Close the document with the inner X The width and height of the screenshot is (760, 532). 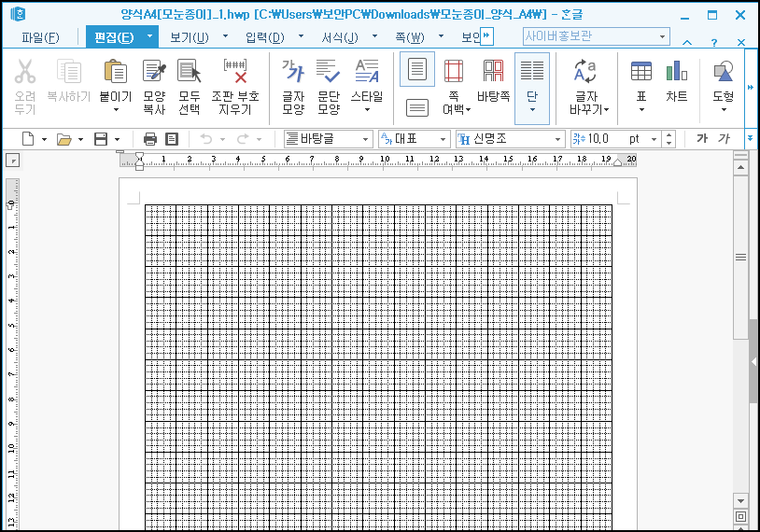point(740,42)
